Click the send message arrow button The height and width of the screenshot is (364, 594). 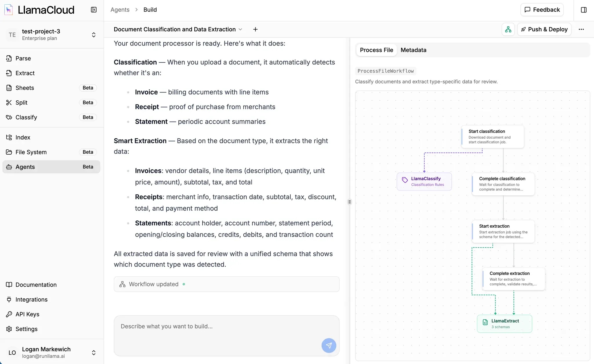[328, 345]
